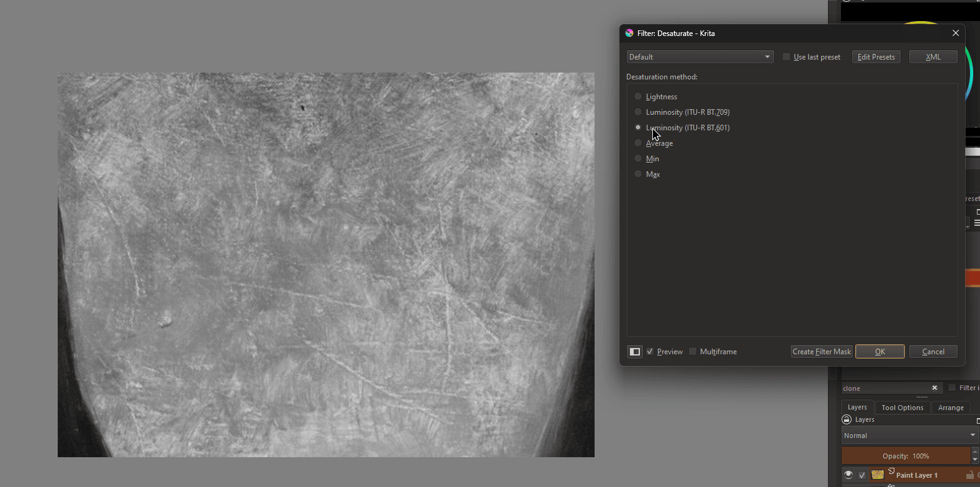Toggle visibility eye of Paint Layer 1

click(x=848, y=475)
